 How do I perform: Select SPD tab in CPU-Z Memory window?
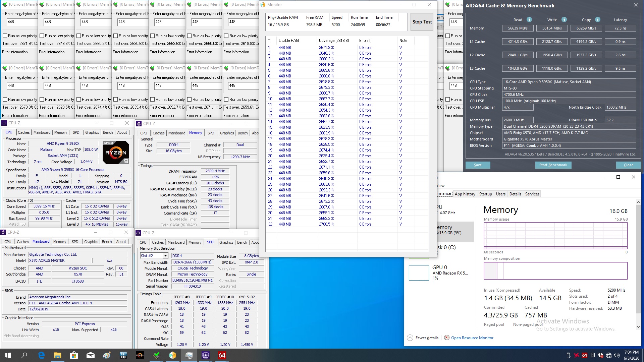click(211, 133)
